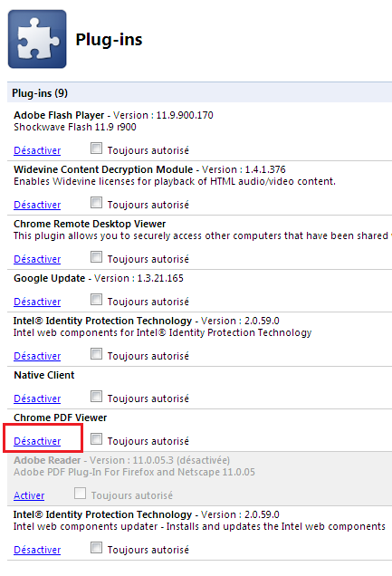The image size is (392, 576).
Task: Disable the Adobe Flash Player plug-in
Action: pos(37,150)
